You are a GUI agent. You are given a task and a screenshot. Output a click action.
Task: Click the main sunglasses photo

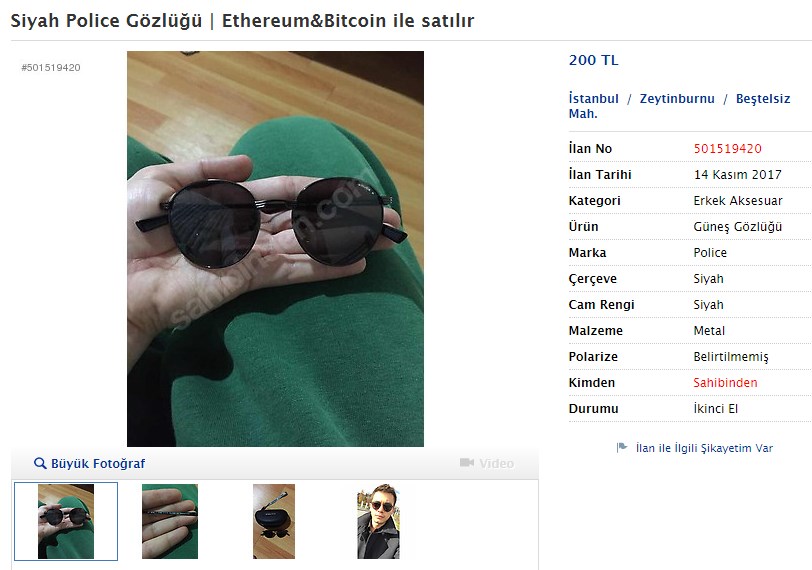point(276,249)
